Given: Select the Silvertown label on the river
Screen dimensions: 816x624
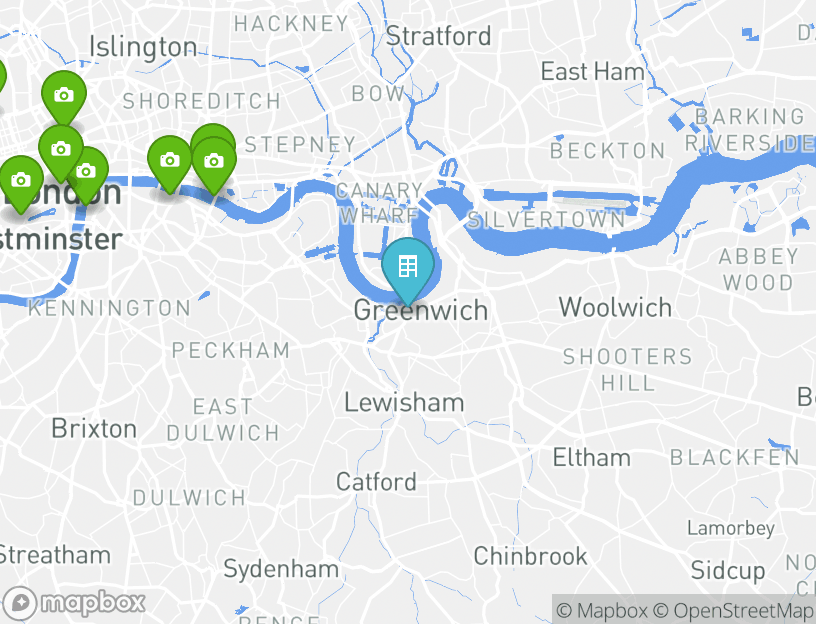Looking at the screenshot, I should click(546, 220).
